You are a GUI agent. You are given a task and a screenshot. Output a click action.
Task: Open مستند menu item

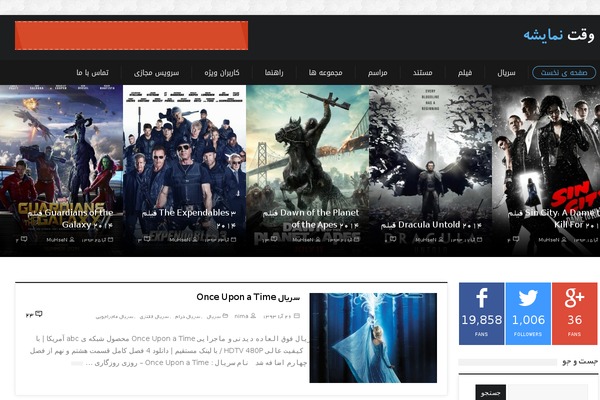pyautogui.click(x=422, y=72)
